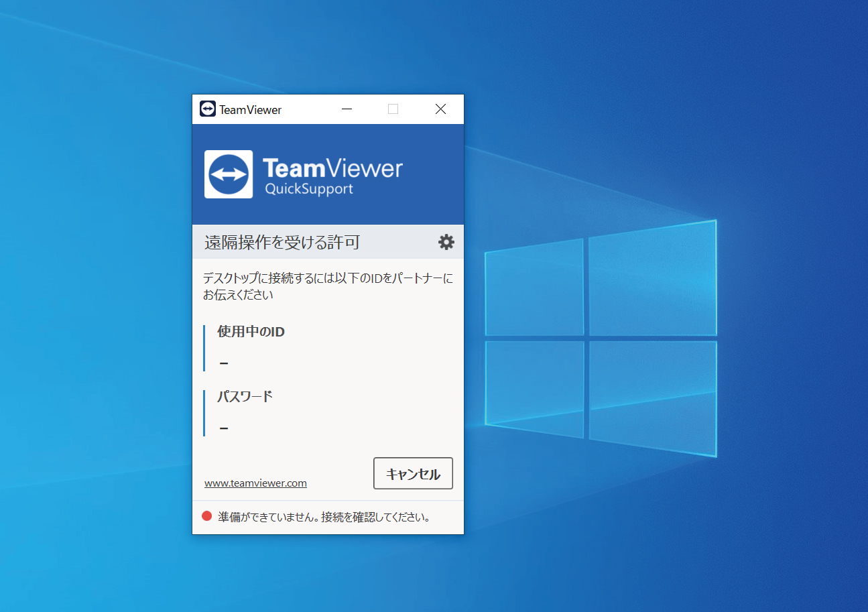
Task: Click the TeamViewer arrow logo in the blue banner
Action: (229, 174)
